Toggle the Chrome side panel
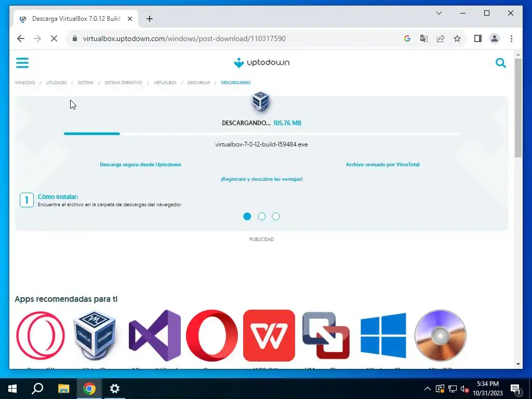532x399 pixels. (x=478, y=38)
